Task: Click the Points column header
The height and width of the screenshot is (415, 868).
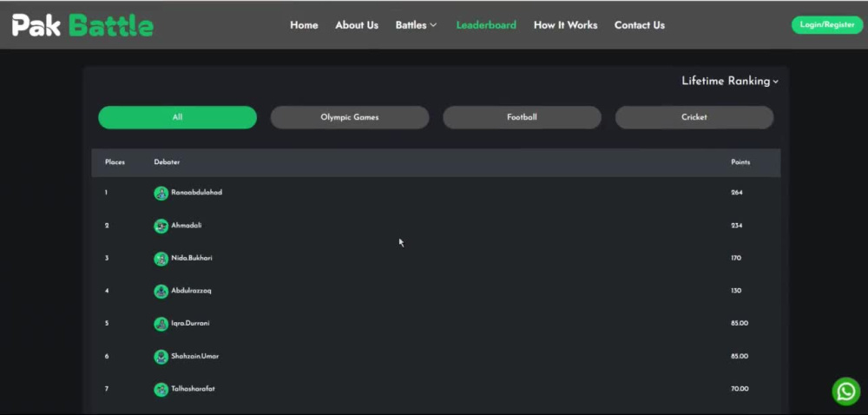Action: pyautogui.click(x=740, y=162)
